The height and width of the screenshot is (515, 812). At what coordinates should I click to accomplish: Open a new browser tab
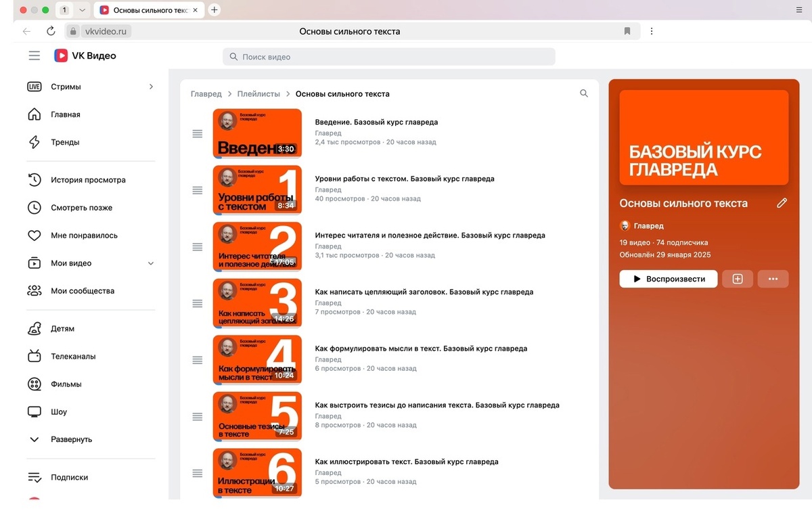click(x=215, y=10)
